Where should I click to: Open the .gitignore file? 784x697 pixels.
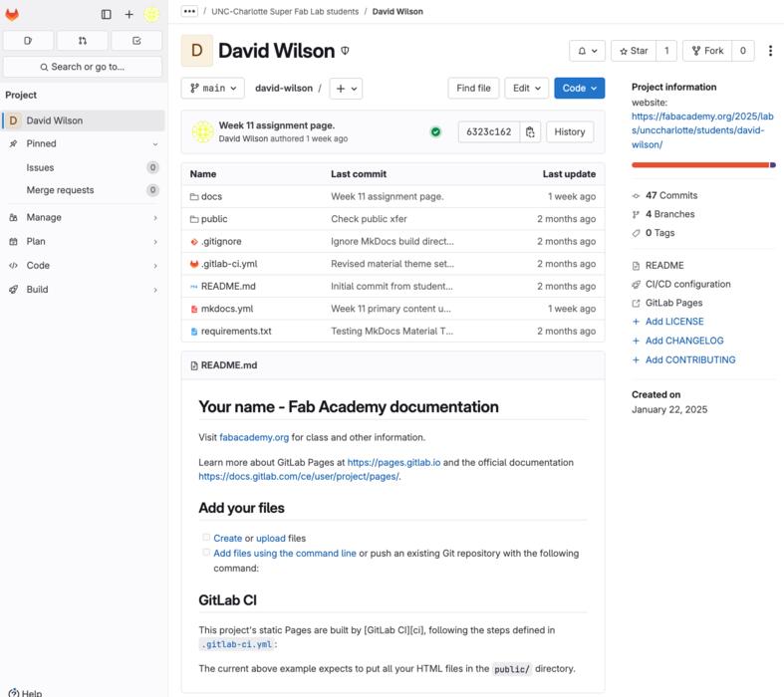[x=221, y=242]
